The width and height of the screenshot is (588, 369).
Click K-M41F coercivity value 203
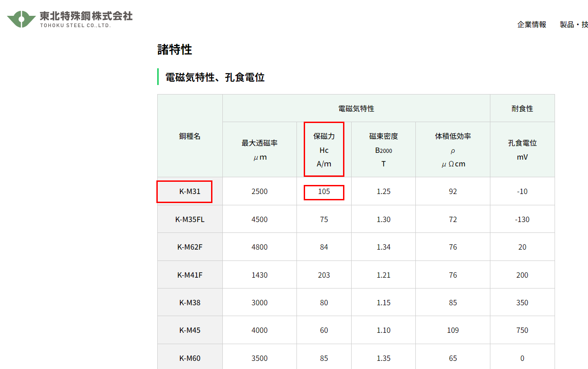[x=324, y=275]
